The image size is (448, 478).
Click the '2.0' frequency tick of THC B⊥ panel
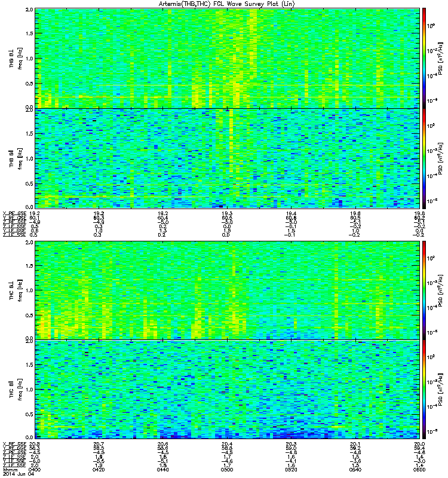click(x=29, y=243)
